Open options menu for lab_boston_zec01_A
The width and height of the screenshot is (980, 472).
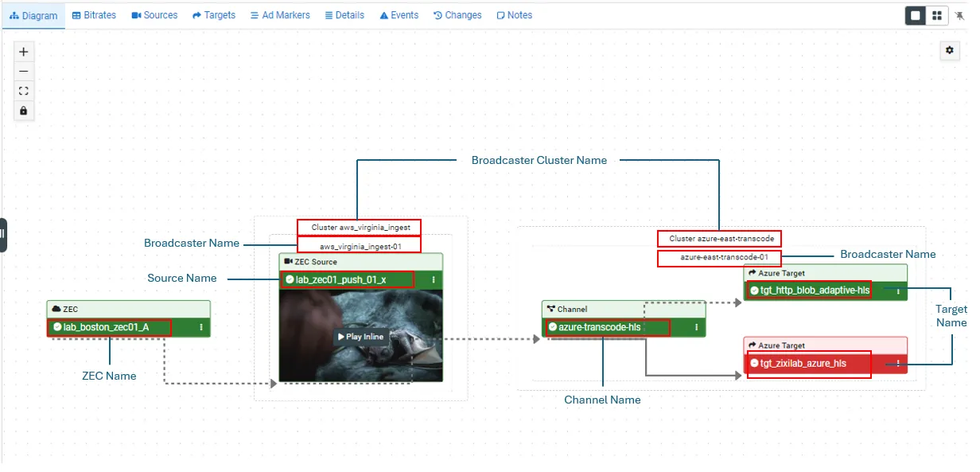click(201, 327)
